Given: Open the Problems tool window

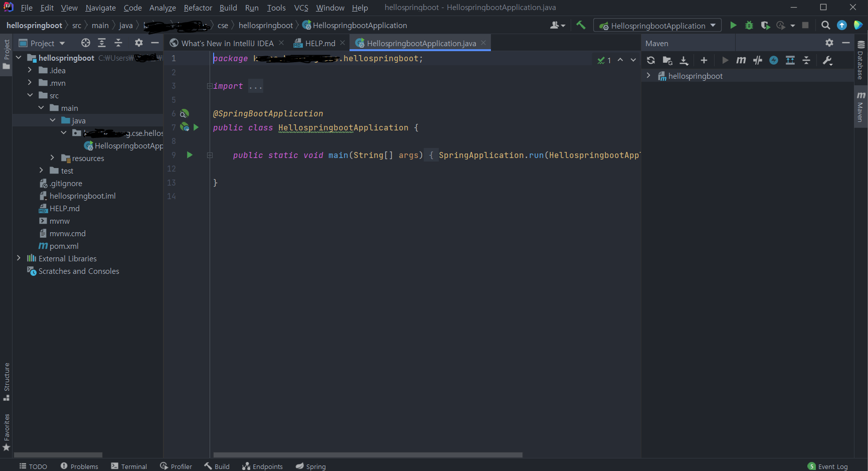Looking at the screenshot, I should pos(79,466).
